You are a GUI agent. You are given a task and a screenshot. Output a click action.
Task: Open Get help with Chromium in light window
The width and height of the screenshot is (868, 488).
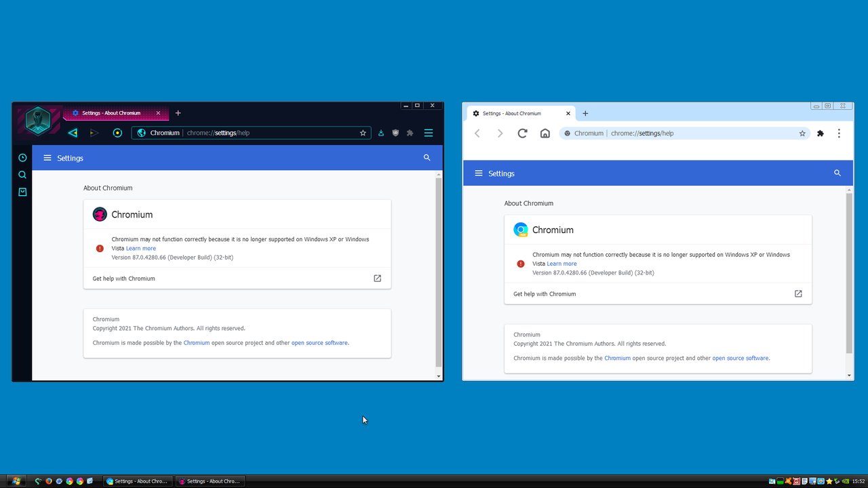click(658, 293)
